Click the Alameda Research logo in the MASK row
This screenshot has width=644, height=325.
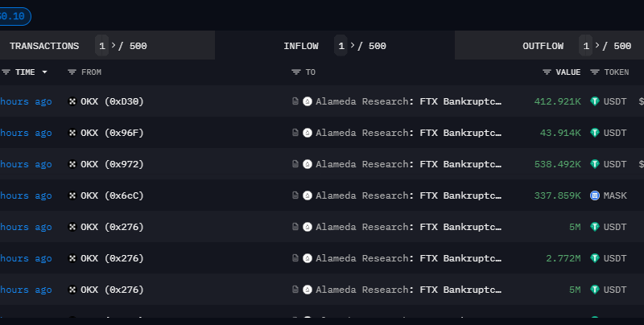tap(308, 195)
